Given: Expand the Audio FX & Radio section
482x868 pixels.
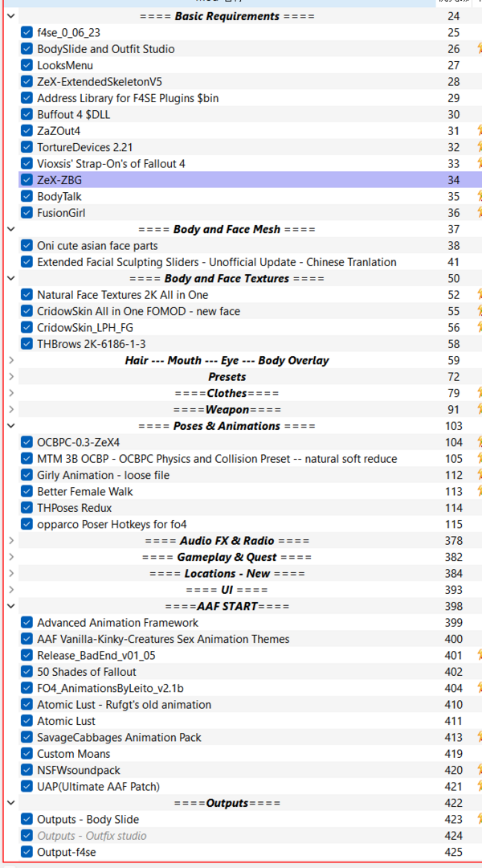Looking at the screenshot, I should point(10,541).
